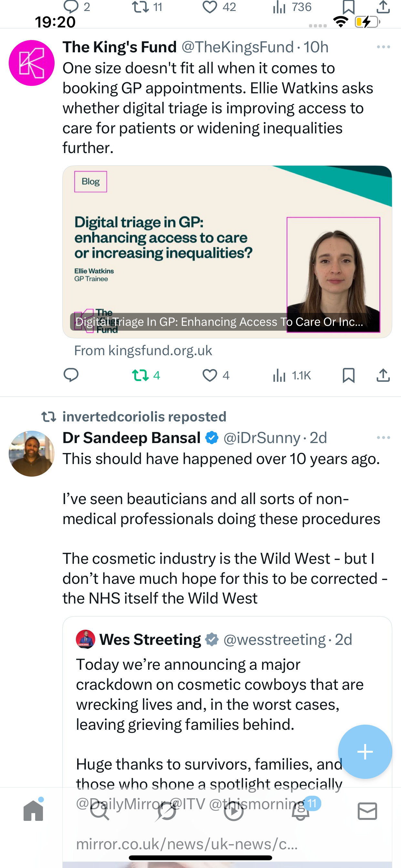This screenshot has width=401, height=868.
Task: Open more options for King's Fund tweet
Action: pyautogui.click(x=383, y=47)
